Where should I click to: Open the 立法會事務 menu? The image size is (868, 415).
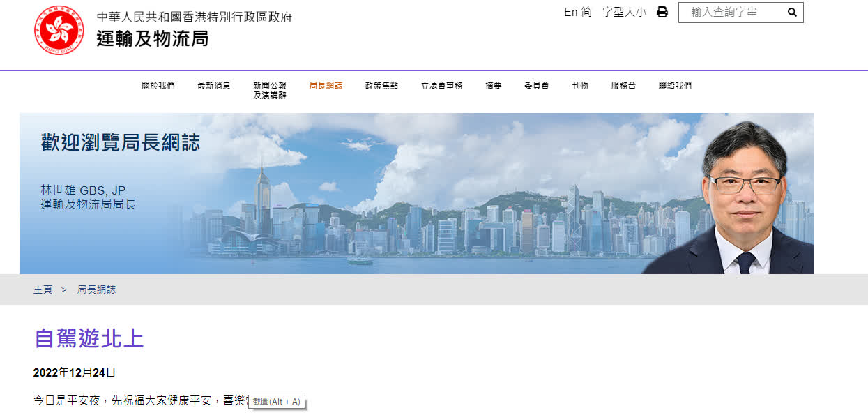441,86
